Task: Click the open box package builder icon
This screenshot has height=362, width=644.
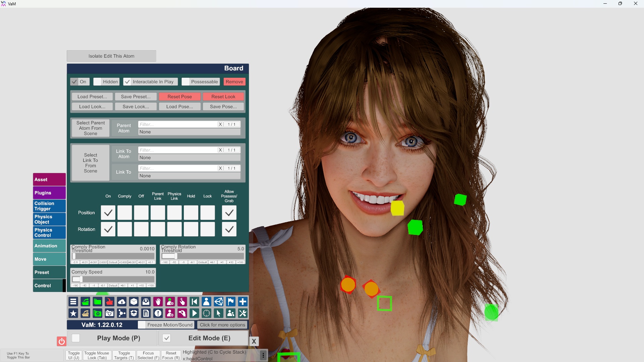Action: 134,313
